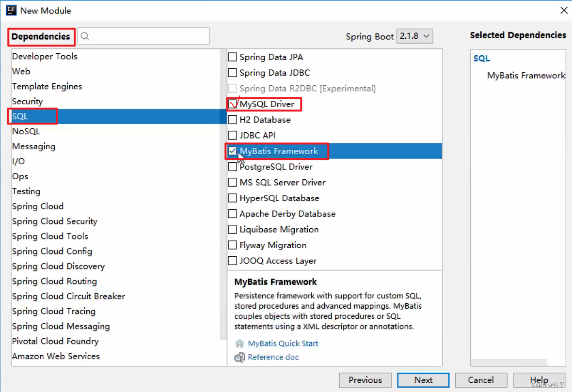Click the search magnifier icon
Image resolution: width=572 pixels, height=392 pixels.
tap(85, 36)
